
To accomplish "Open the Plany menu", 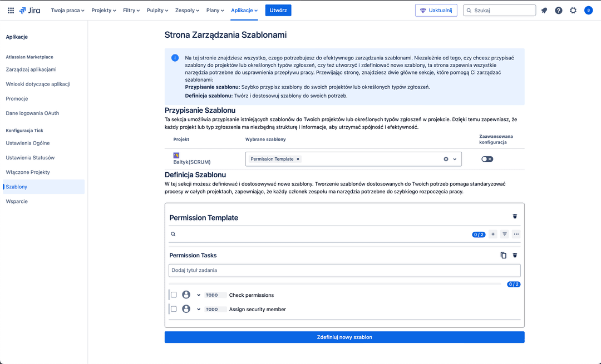I will [215, 11].
